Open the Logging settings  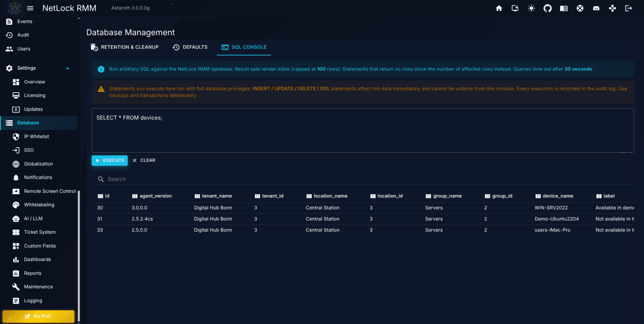click(x=39, y=301)
